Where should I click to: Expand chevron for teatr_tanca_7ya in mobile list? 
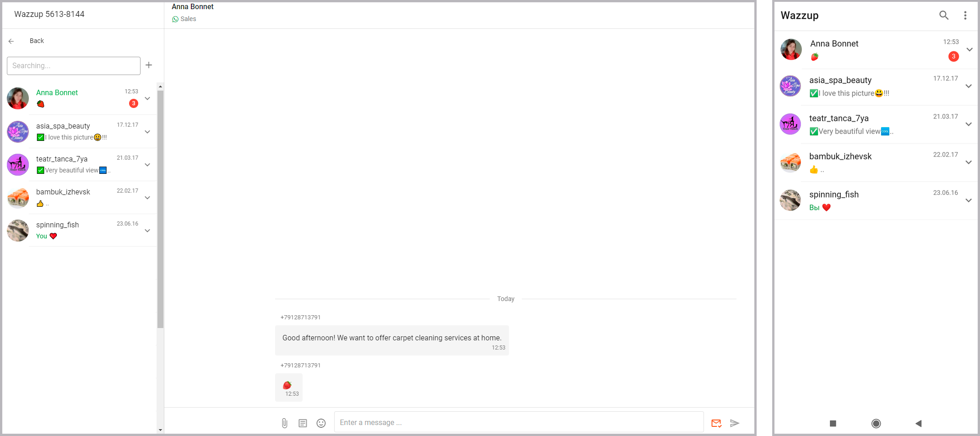969,124
